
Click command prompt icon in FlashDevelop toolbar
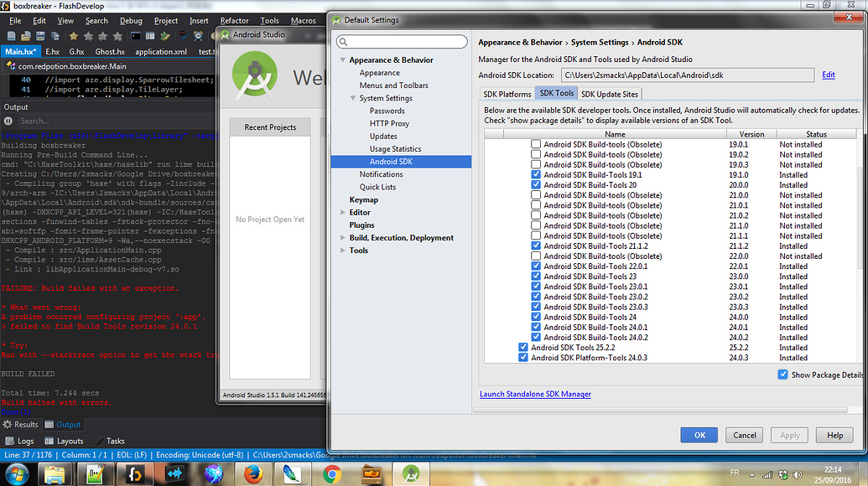(136, 37)
